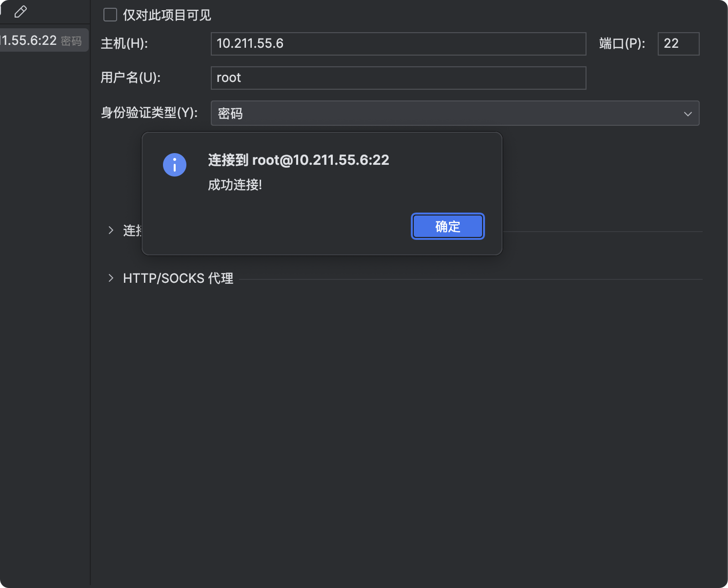Click the blue info icon in the dialog
728x588 pixels.
coord(175,165)
